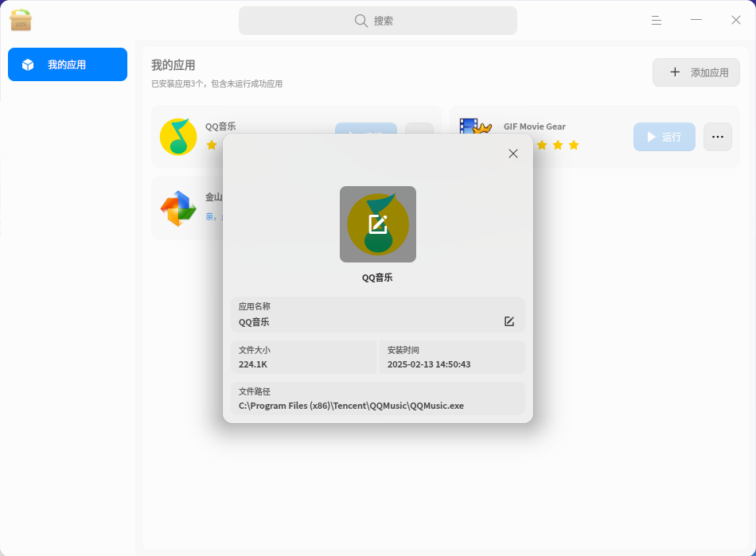Image resolution: width=756 pixels, height=556 pixels.
Task: Click the 已安装应用3个 subtitle text
Action: [217, 84]
